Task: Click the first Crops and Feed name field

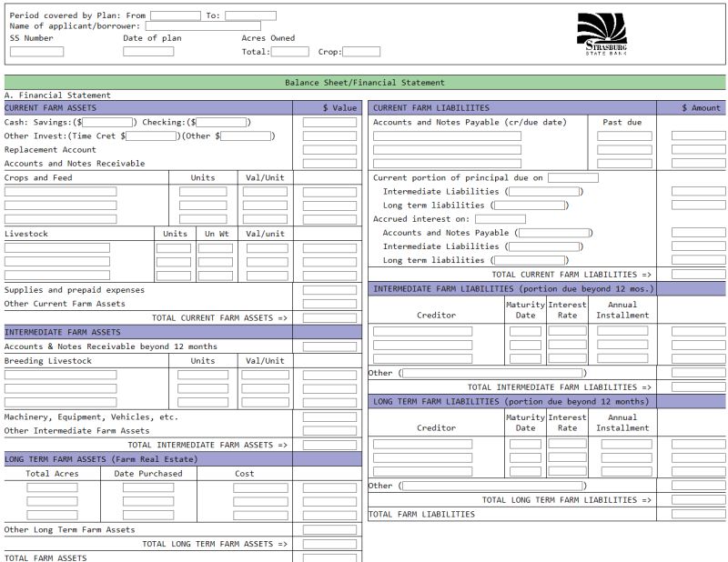Action: 60,192
